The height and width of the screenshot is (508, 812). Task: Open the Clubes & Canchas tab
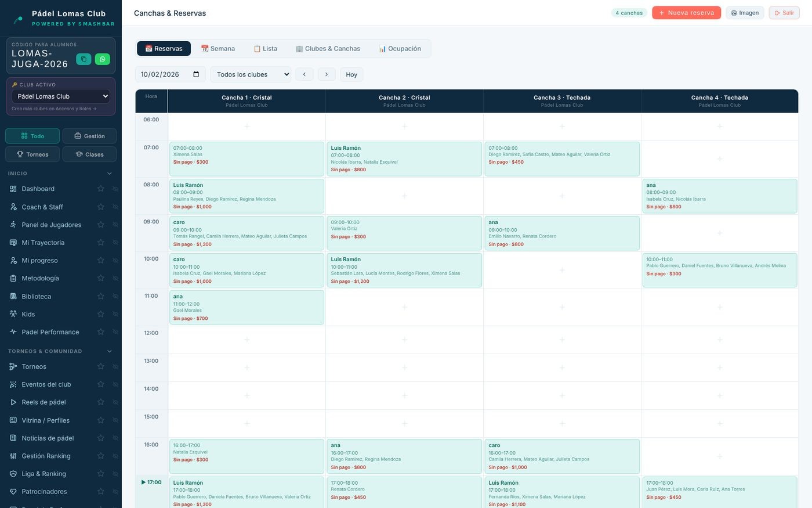[x=328, y=49]
